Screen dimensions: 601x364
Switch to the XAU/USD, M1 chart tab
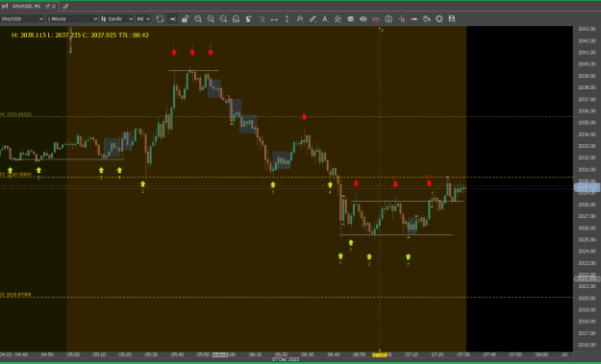click(27, 6)
